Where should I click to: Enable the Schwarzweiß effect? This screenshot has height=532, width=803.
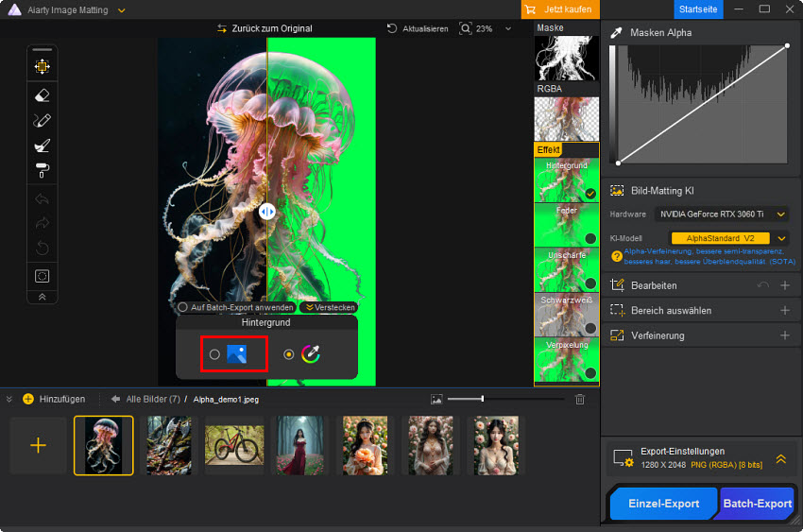click(x=590, y=328)
